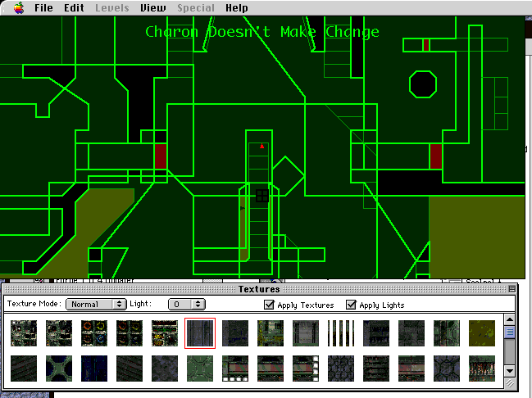Open the Texture Mode dropdown showing Normal
The height and width of the screenshot is (398, 532).
[97, 304]
